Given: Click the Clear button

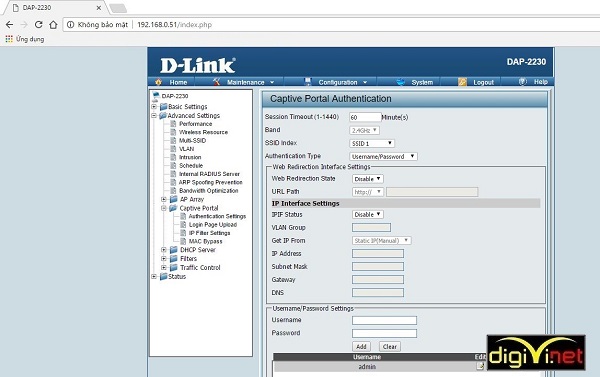Looking at the screenshot, I should 390,346.
